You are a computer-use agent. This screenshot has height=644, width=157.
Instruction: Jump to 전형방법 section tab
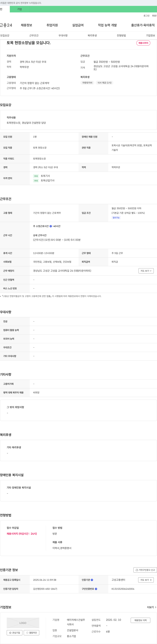coord(121,35)
